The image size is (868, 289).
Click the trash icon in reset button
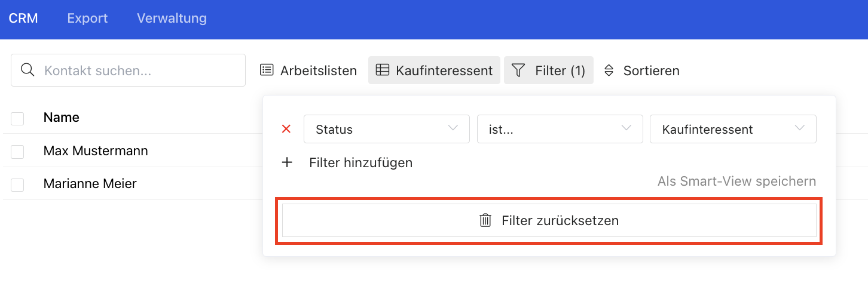485,220
